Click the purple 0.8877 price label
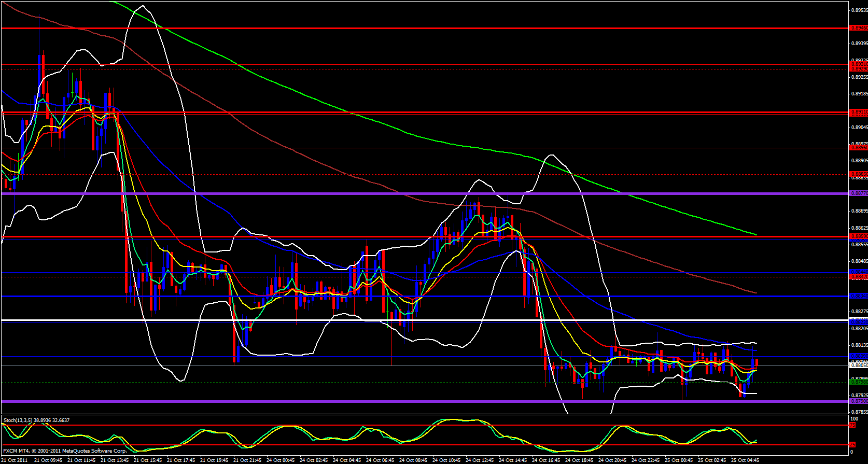This screenshot has width=868, height=464. [858, 193]
